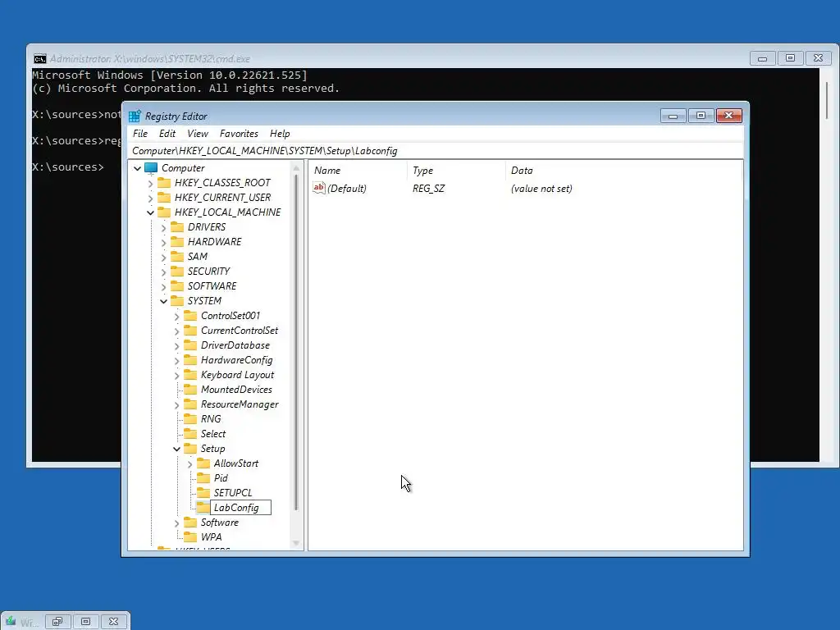Click the (value not set) data cell
The width and height of the screenshot is (840, 630).
(x=541, y=189)
